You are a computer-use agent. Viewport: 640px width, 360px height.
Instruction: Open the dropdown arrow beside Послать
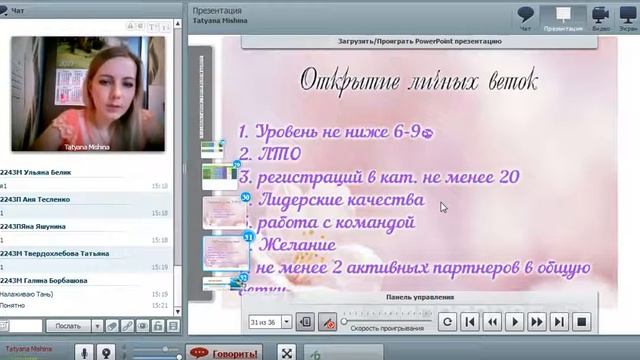(97, 326)
